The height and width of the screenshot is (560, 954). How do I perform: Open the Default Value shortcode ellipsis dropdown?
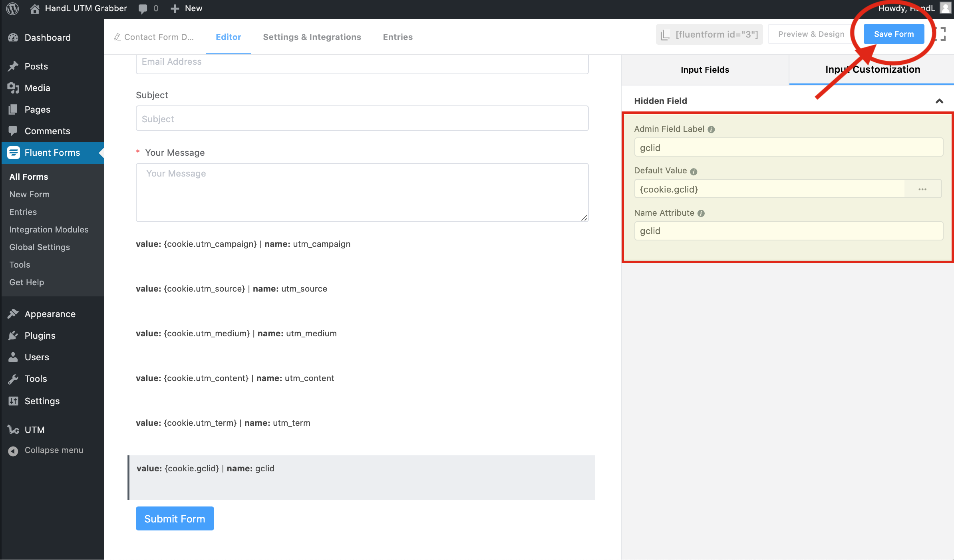coord(922,189)
